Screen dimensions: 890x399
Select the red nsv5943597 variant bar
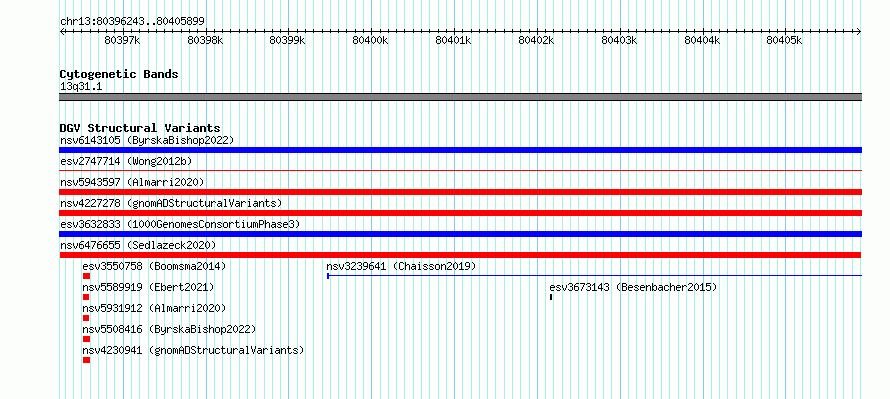point(460,192)
